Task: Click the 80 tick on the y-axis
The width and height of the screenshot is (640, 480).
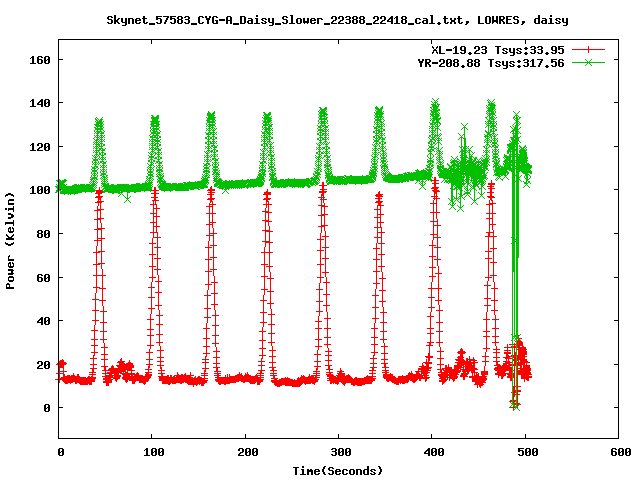Action: coord(43,234)
